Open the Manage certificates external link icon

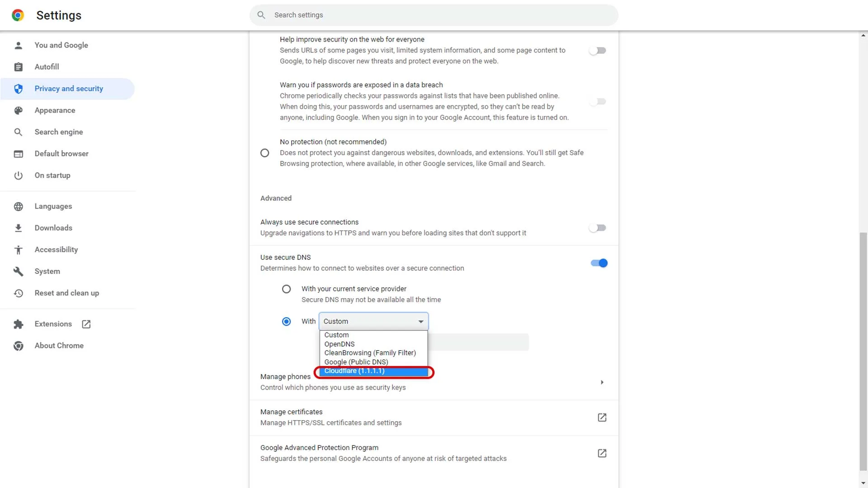click(602, 418)
